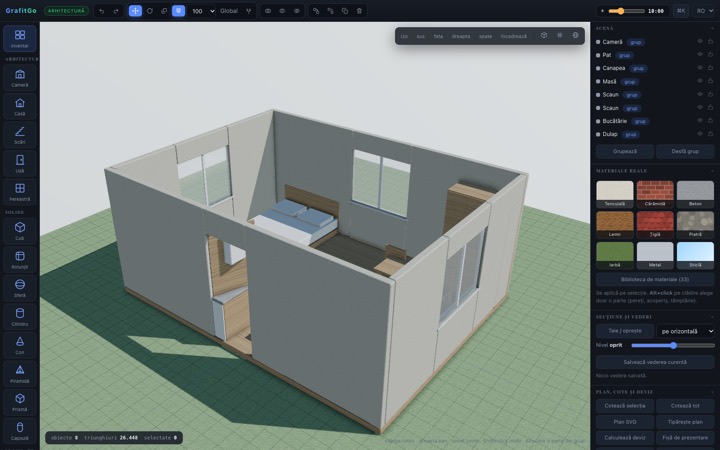Add a Capsulă solid
This screenshot has height=450, width=720.
tap(20, 430)
